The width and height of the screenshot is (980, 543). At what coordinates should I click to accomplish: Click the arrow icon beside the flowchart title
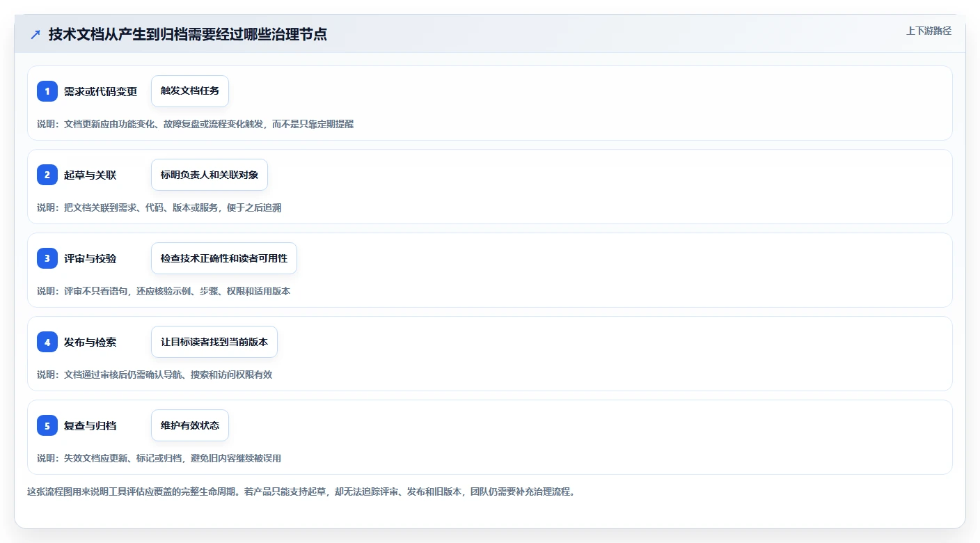pyautogui.click(x=35, y=34)
